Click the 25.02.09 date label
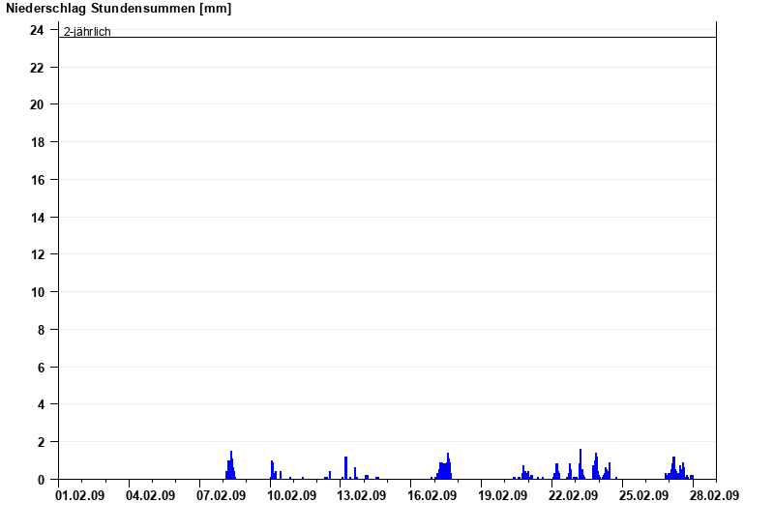 point(643,495)
